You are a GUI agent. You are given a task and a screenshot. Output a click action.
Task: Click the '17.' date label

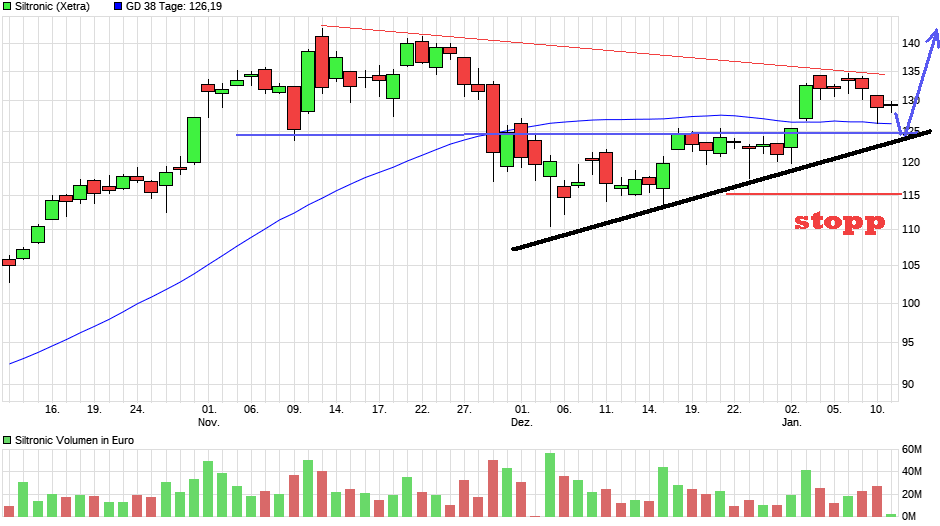pyautogui.click(x=379, y=410)
